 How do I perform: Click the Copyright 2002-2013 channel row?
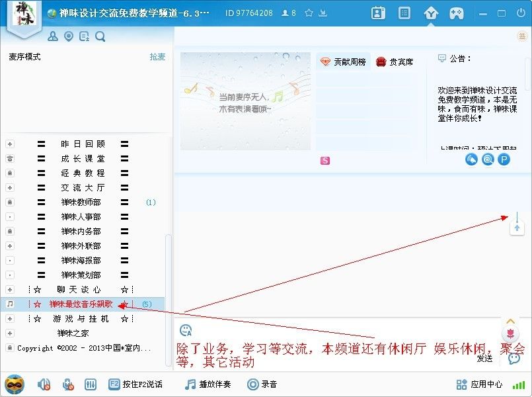pyautogui.click(x=83, y=348)
